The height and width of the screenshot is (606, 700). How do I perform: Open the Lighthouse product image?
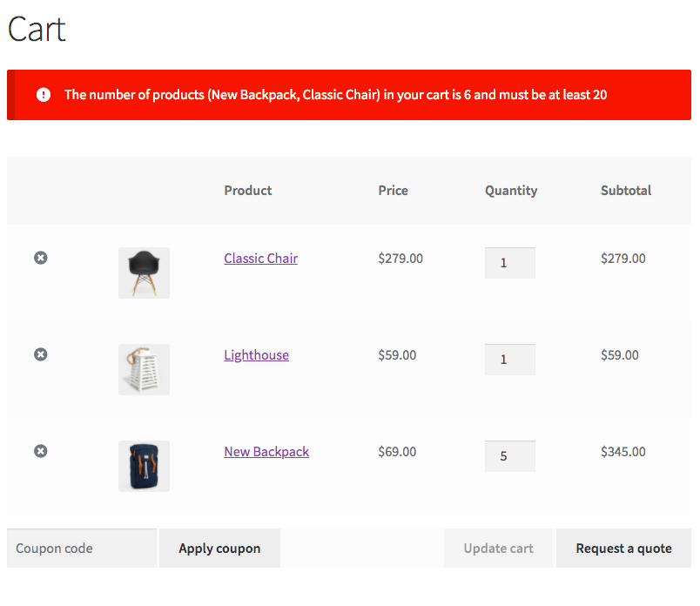(x=144, y=369)
